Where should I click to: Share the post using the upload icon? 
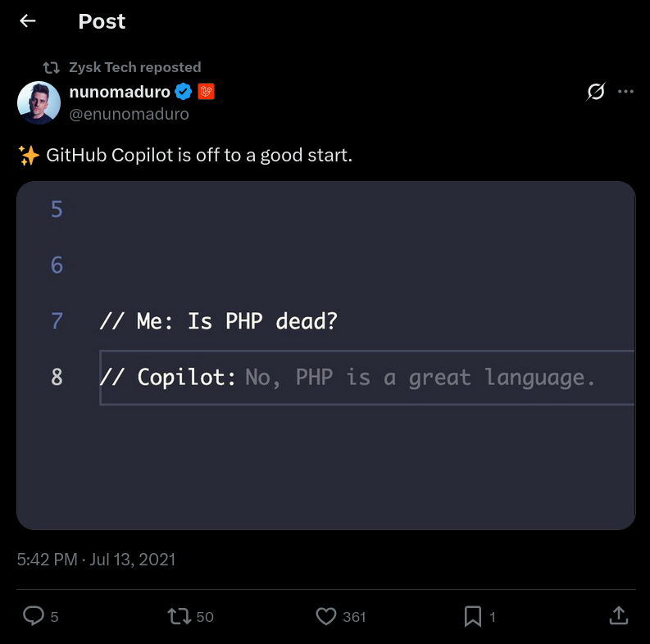619,615
